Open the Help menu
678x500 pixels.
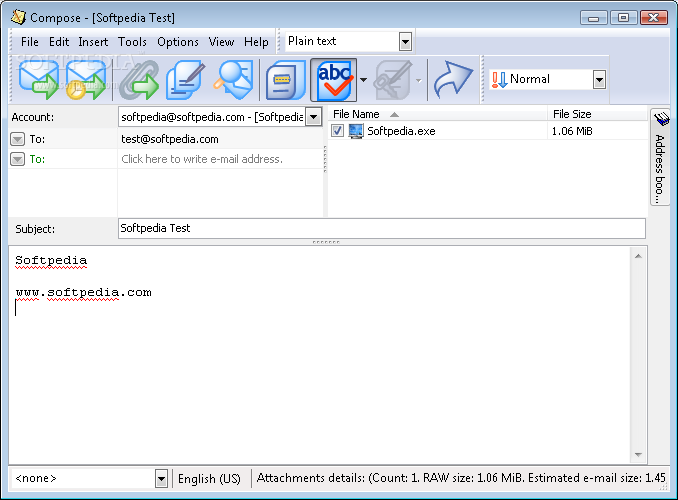[256, 42]
